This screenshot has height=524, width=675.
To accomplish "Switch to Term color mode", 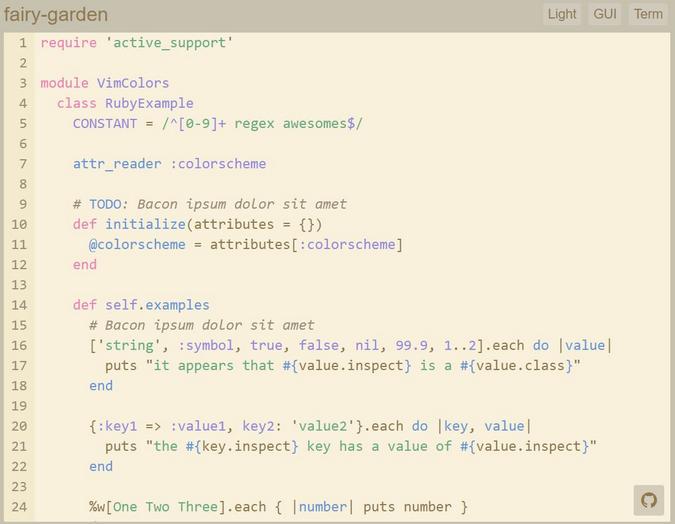I will pyautogui.click(x=648, y=14).
